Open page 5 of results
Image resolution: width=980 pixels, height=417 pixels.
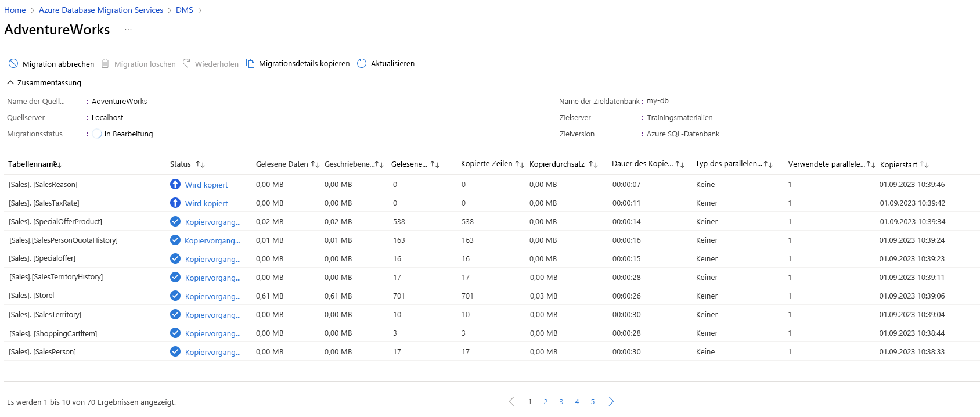593,402
